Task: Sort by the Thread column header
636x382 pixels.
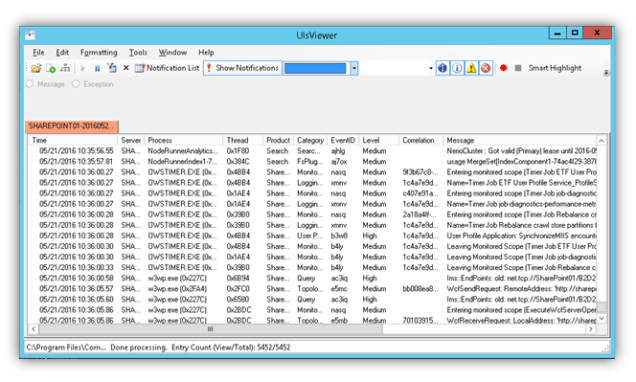Action: coord(243,140)
